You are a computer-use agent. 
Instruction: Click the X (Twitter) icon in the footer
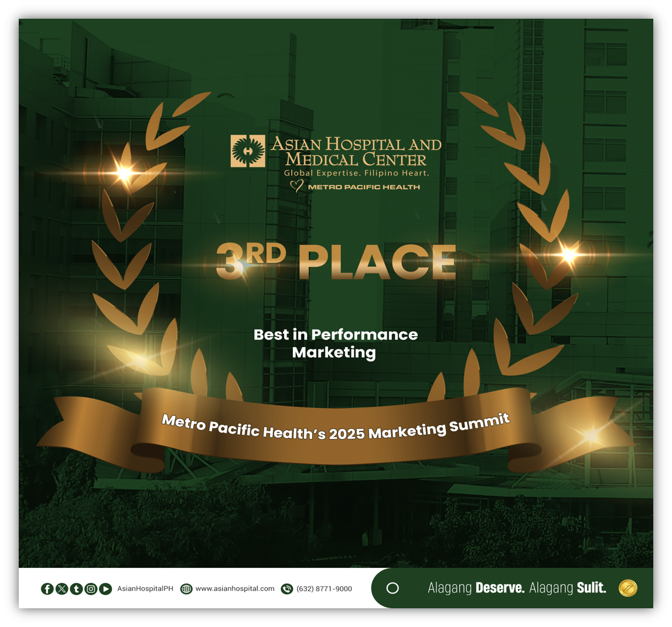click(x=62, y=589)
